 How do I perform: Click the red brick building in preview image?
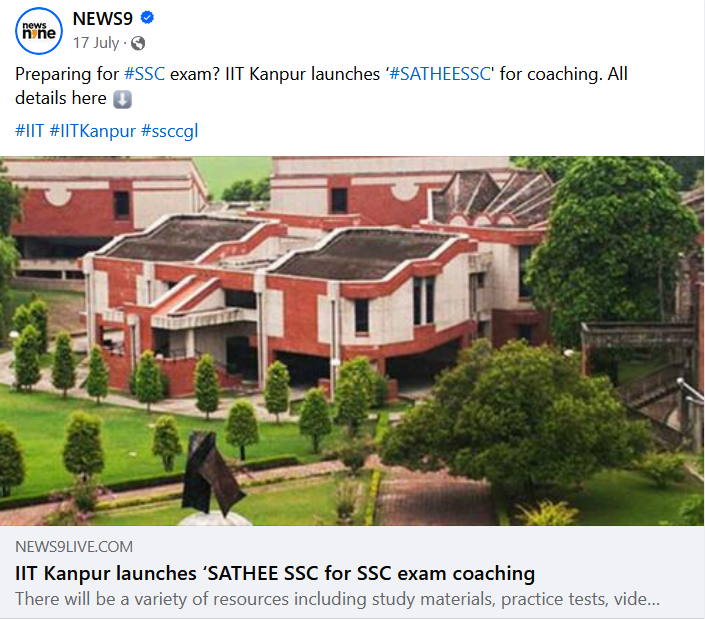[x=279, y=306]
